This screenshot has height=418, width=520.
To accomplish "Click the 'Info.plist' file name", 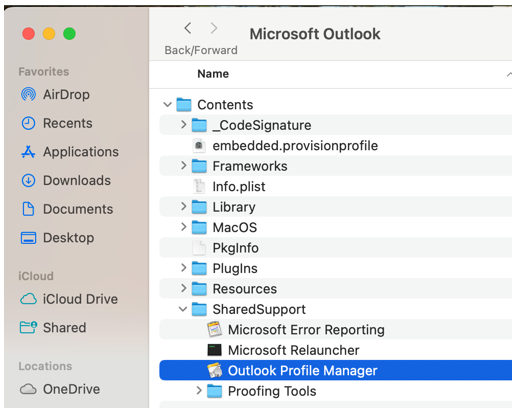I will click(239, 187).
